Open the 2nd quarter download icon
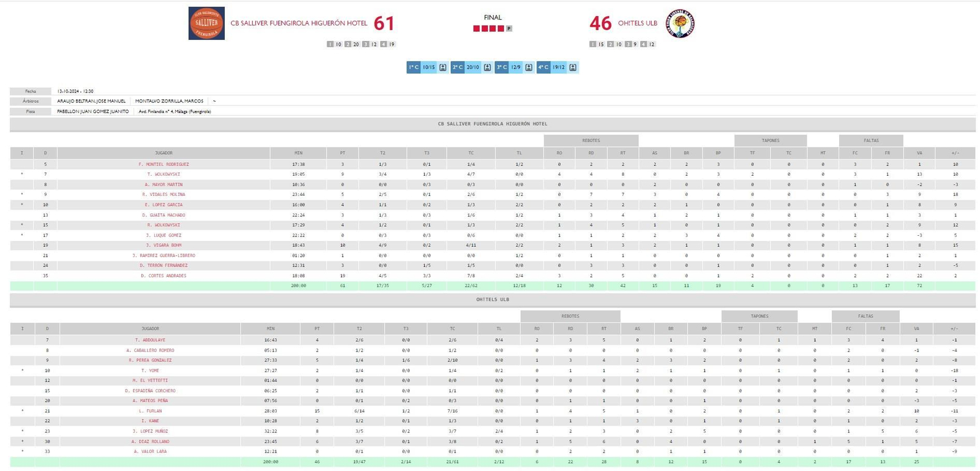The height and width of the screenshot is (471, 980). (488, 67)
